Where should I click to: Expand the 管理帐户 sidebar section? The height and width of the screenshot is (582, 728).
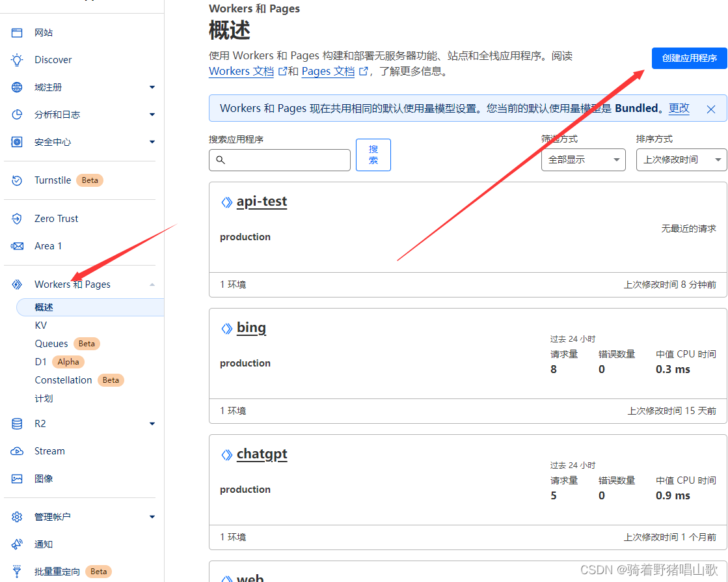tap(152, 516)
